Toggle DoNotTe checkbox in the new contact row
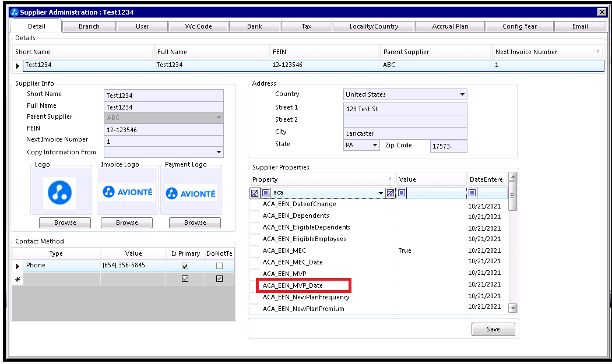The image size is (612, 364). (x=219, y=279)
